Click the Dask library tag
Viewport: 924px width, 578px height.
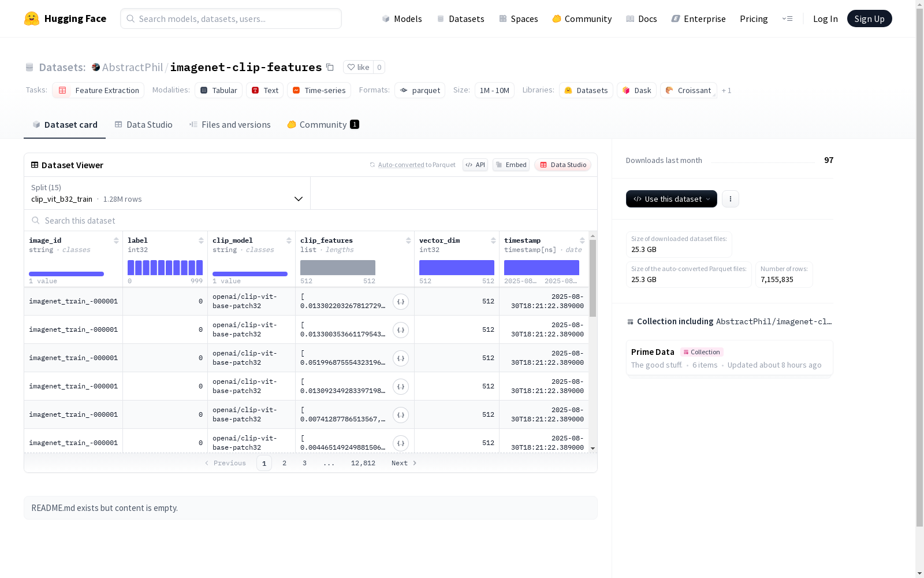(636, 90)
